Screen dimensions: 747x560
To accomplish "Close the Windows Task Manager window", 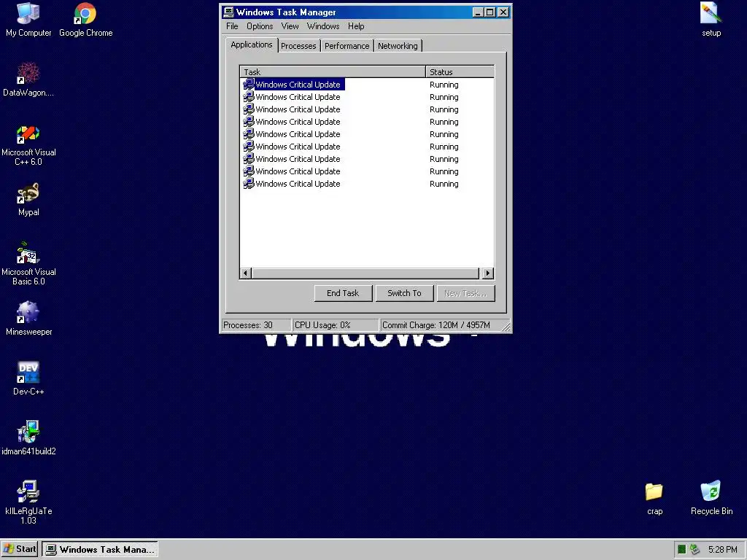I will point(503,12).
